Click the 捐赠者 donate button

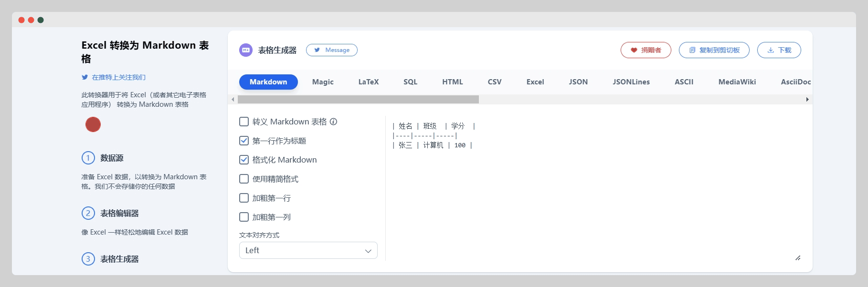pos(646,50)
